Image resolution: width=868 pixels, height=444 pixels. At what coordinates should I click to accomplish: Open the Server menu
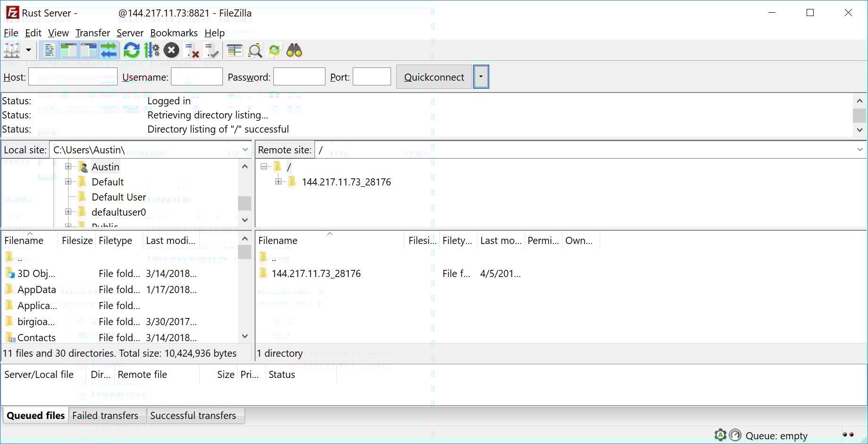coord(130,33)
